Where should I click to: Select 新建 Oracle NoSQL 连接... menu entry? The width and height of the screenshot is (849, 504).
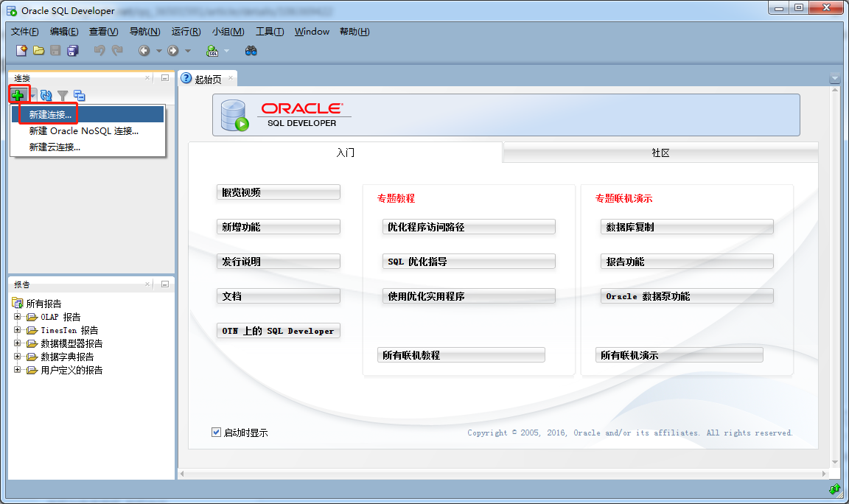[x=88, y=131]
